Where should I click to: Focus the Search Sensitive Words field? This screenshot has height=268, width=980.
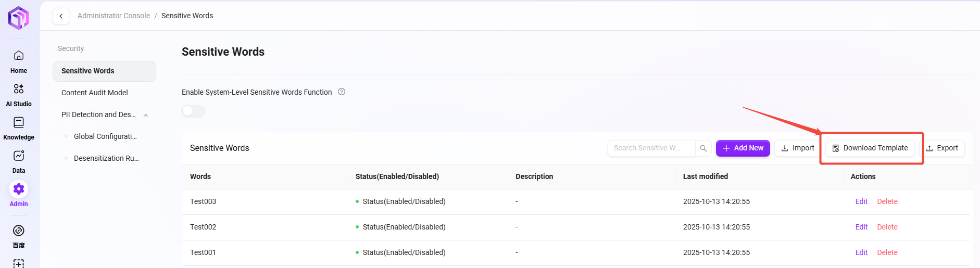coord(651,148)
